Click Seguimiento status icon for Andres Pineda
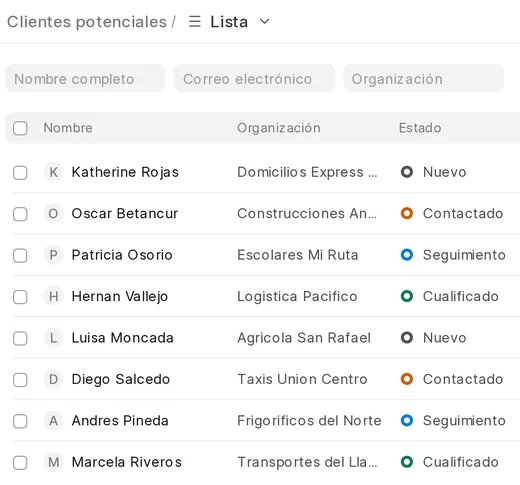The height and width of the screenshot is (485, 520). [407, 421]
